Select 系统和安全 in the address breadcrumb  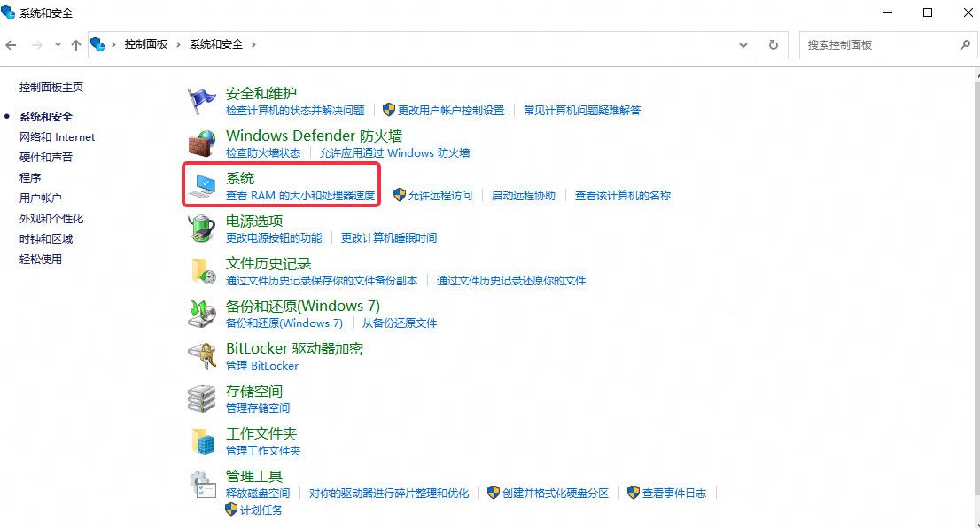coord(215,44)
